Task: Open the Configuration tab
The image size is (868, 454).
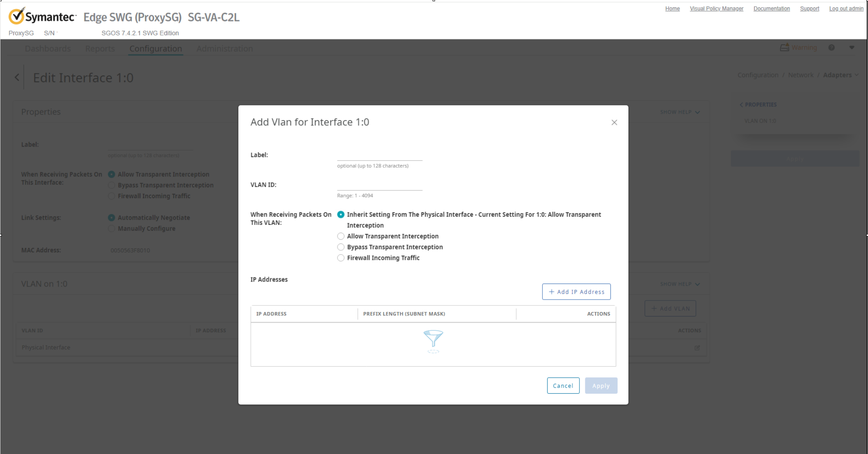Action: [156, 48]
